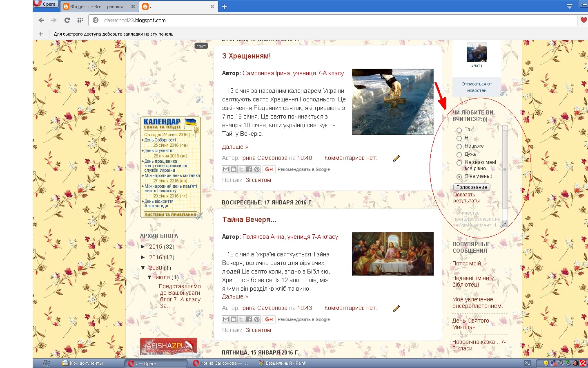Add page to bookmarks with the heart icon

point(584,20)
